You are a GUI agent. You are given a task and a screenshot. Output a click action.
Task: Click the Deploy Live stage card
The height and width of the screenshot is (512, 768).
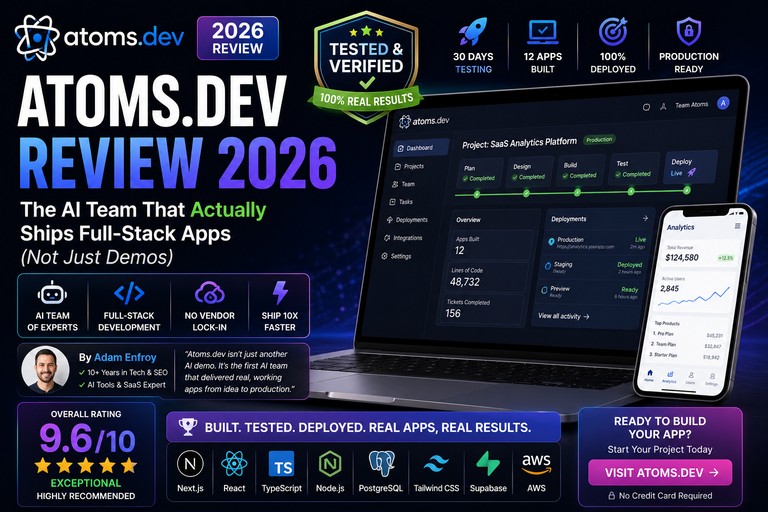click(x=690, y=167)
